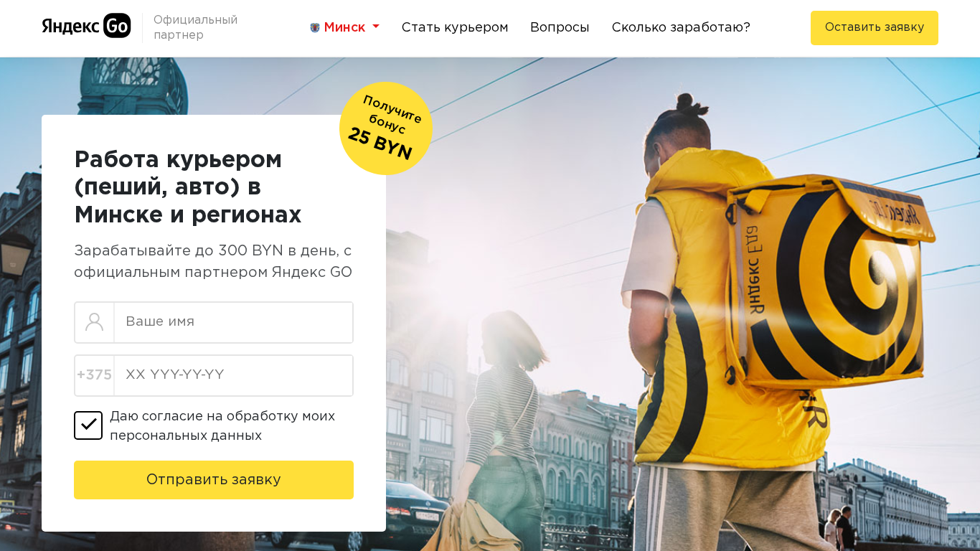This screenshot has height=551, width=980.
Task: Go to the Вопросы section
Action: pos(560,27)
